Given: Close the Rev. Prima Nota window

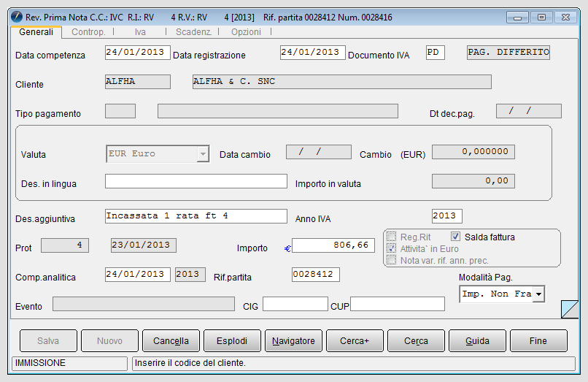Looking at the screenshot, I should click(565, 18).
